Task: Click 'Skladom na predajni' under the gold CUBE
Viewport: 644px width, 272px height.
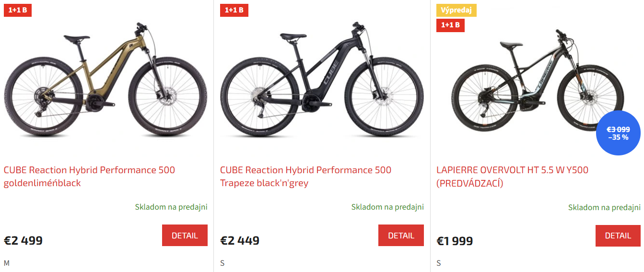Action: [x=171, y=207]
